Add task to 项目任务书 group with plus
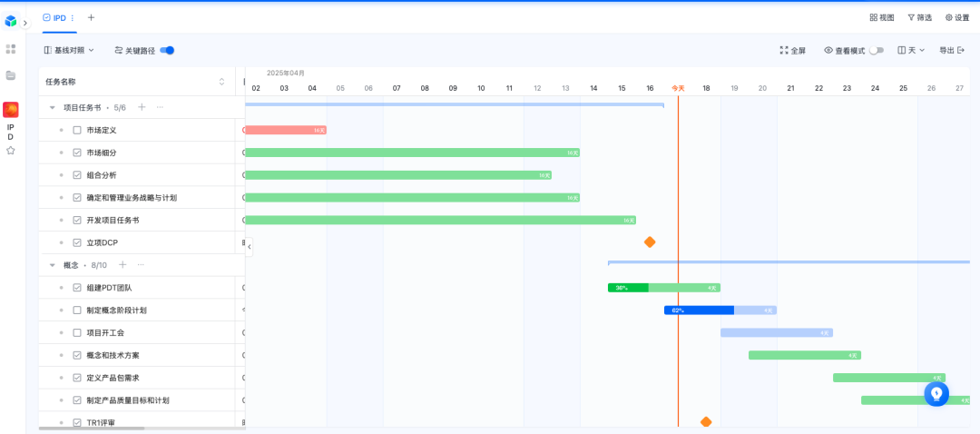This screenshot has width=980, height=434. [142, 107]
